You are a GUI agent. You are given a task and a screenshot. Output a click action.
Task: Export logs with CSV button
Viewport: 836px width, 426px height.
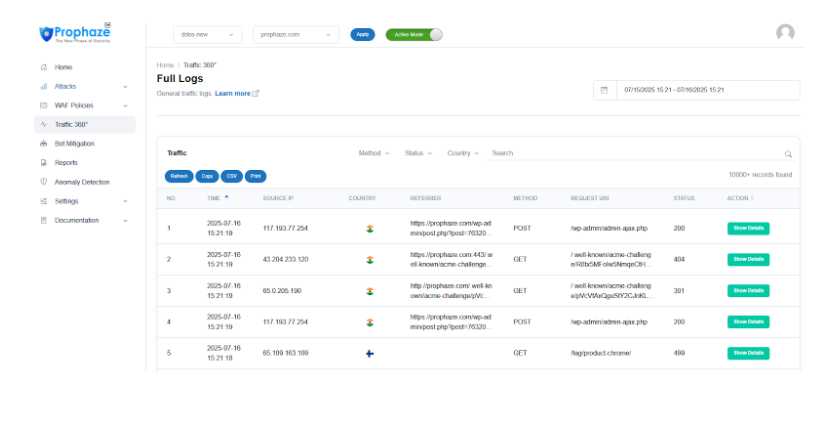[231, 176]
